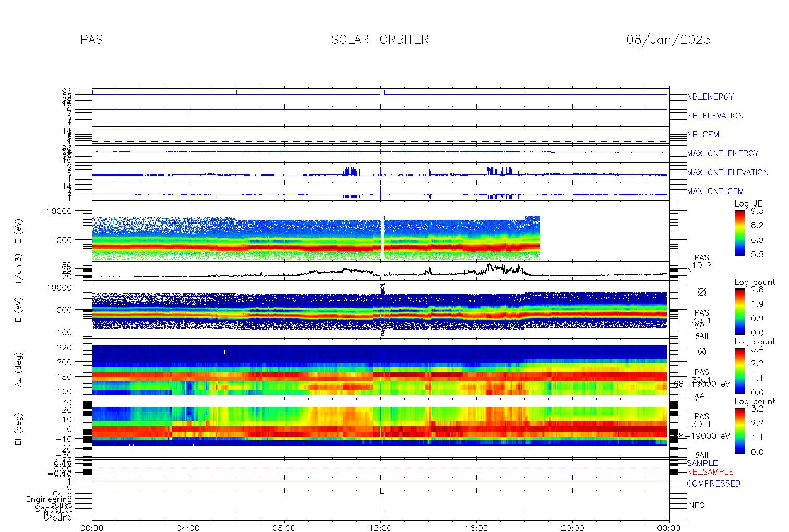Click the NB_CEM panel label
789x532 pixels.
[x=703, y=135]
